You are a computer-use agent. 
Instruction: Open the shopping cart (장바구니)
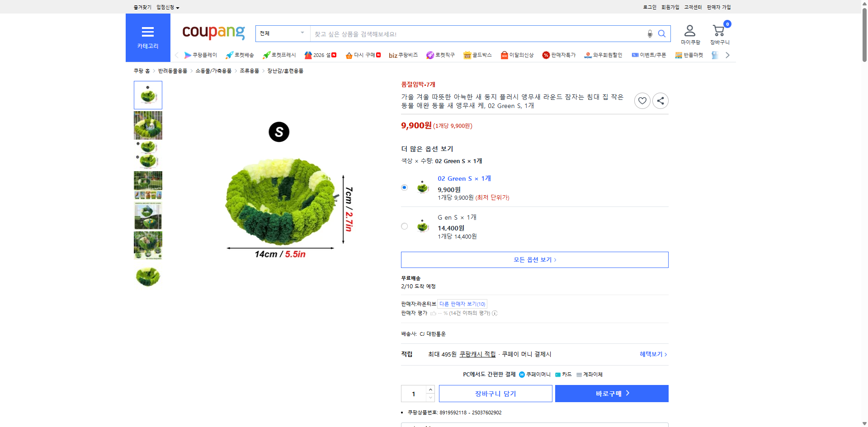click(718, 31)
